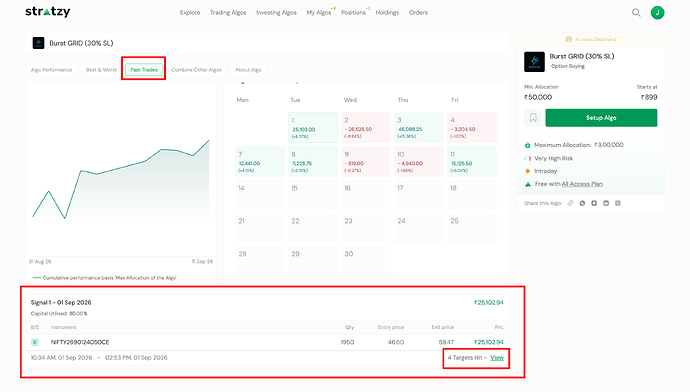This screenshot has height=392, width=690.
Task: Bookmark the Burst GRID algo
Action: tap(533, 118)
